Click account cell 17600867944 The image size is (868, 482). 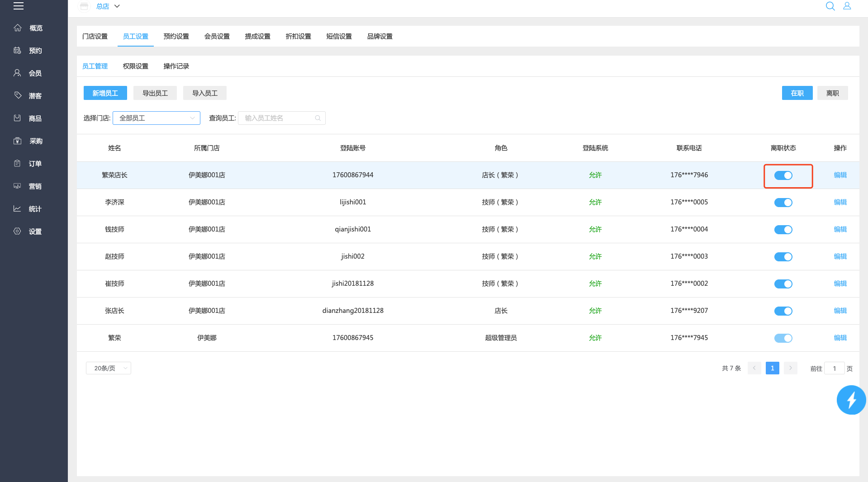click(353, 175)
